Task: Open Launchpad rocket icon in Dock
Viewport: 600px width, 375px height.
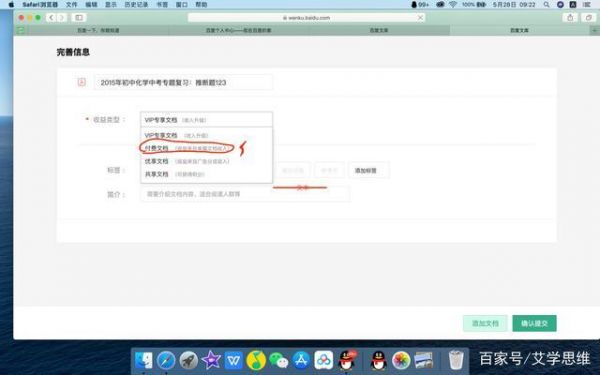Action: (x=189, y=360)
